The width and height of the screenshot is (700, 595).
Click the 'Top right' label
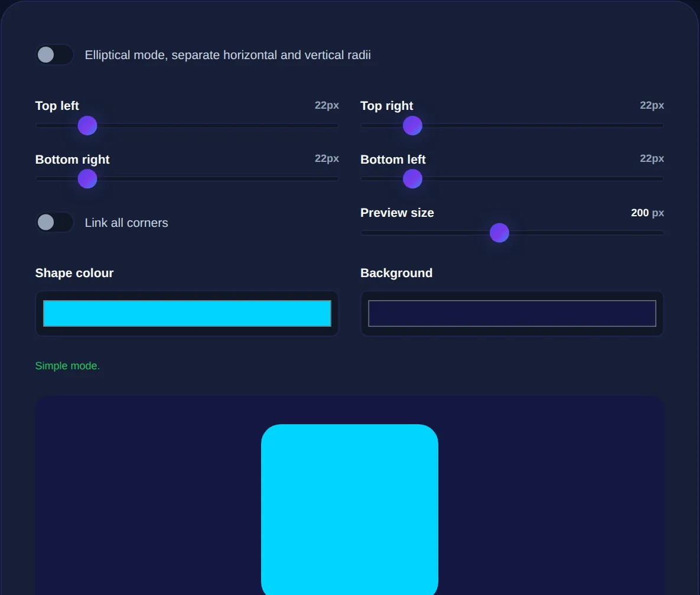click(386, 106)
